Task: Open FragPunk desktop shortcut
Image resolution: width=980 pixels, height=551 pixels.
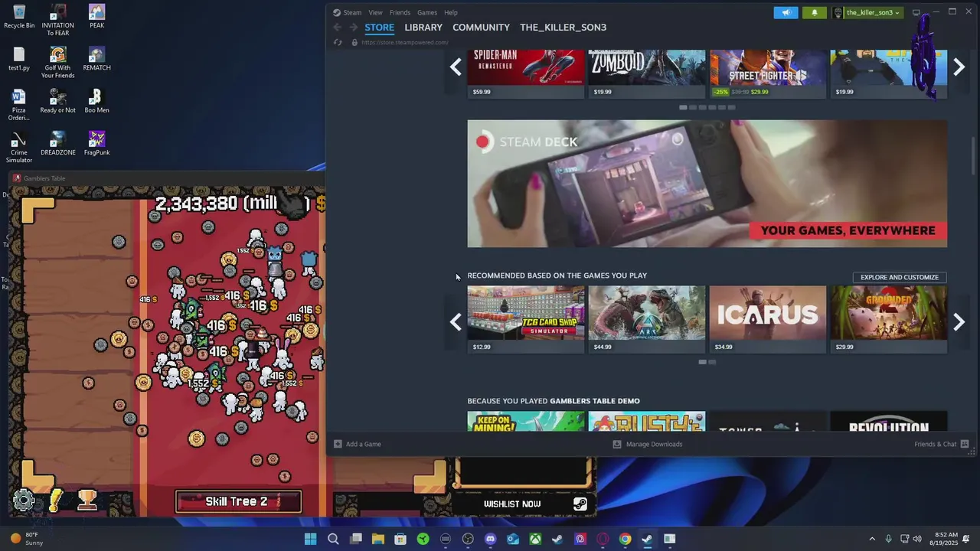Action: (x=96, y=144)
